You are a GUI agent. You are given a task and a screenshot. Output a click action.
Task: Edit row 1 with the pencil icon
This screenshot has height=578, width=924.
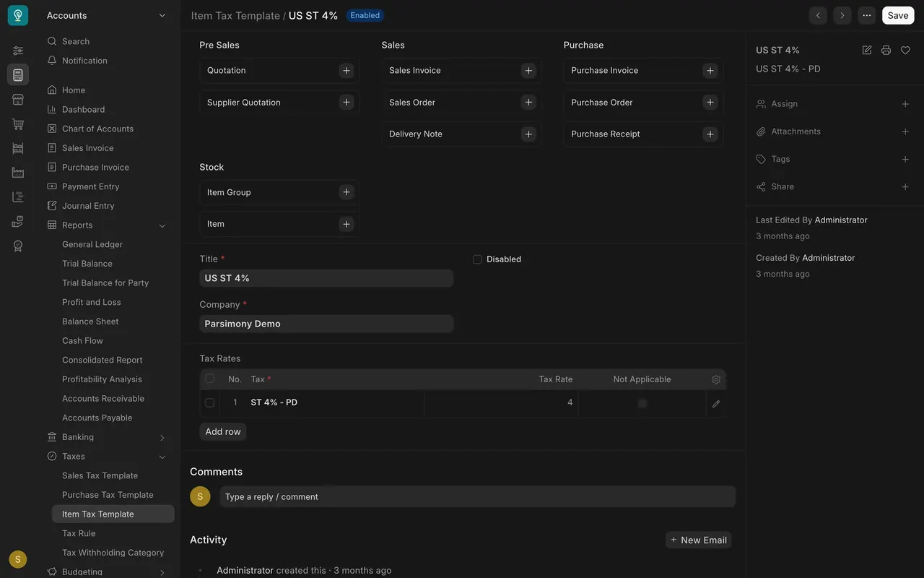pyautogui.click(x=716, y=404)
